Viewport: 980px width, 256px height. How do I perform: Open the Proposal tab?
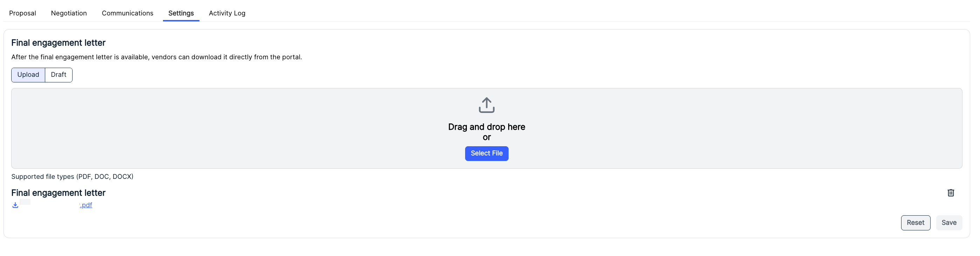pos(22,13)
